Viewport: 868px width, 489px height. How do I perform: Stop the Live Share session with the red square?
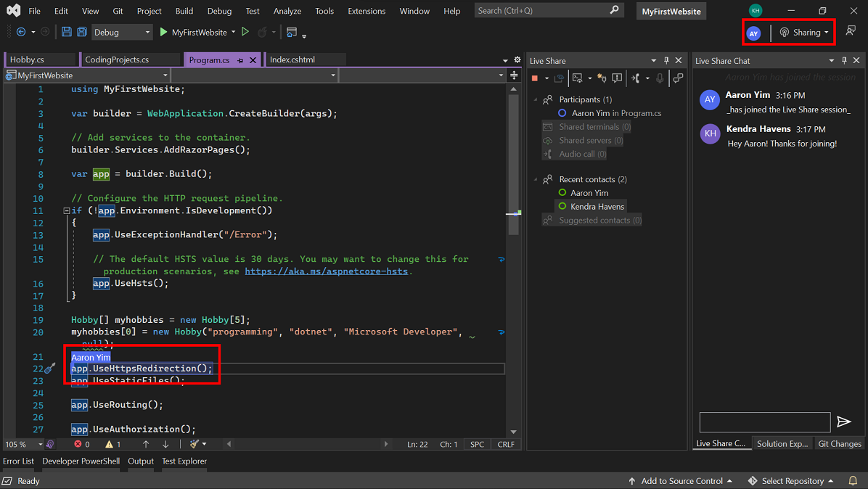click(x=535, y=78)
